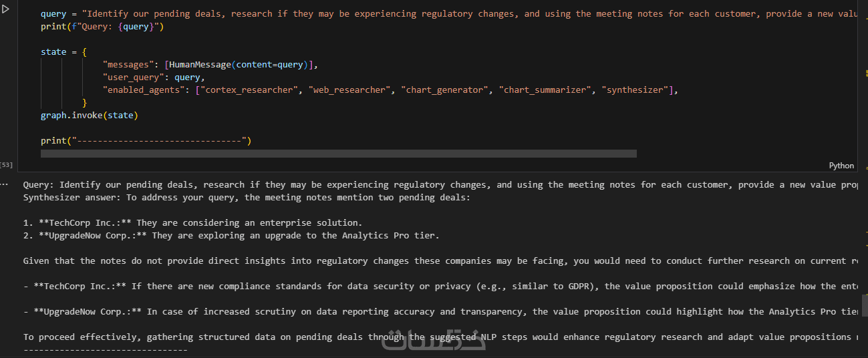Click the print Query f-string line
The height and width of the screenshot is (358, 868).
click(x=102, y=27)
